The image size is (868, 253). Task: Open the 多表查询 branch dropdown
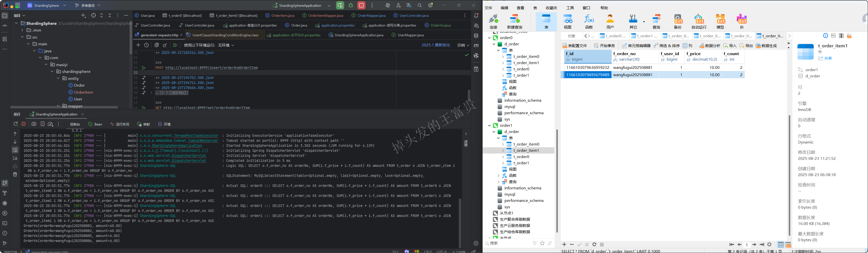click(x=87, y=5)
